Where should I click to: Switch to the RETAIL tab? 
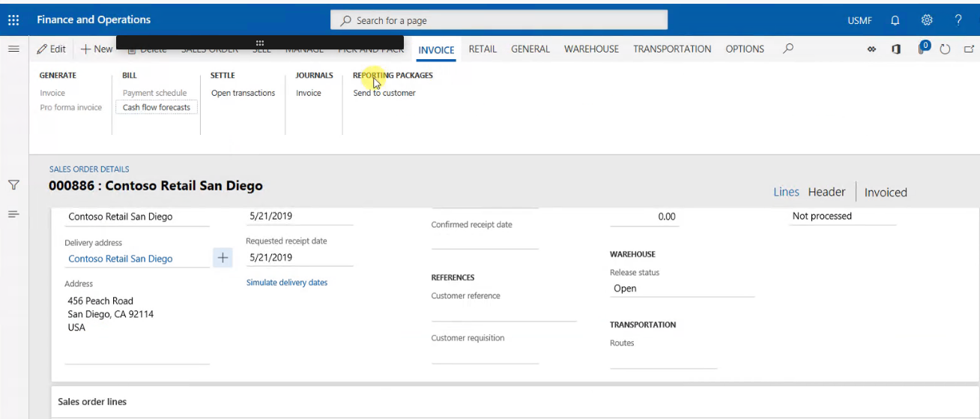(483, 49)
